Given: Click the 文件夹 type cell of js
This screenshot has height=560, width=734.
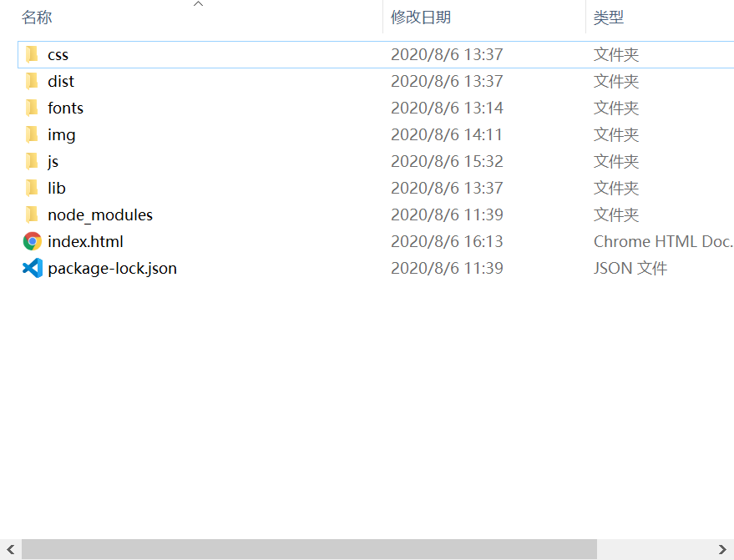Looking at the screenshot, I should point(616,161).
